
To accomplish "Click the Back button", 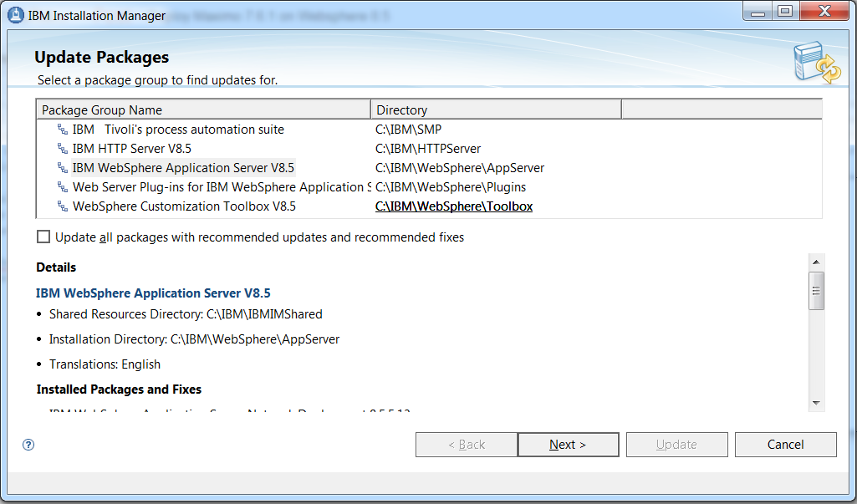I will click(467, 445).
